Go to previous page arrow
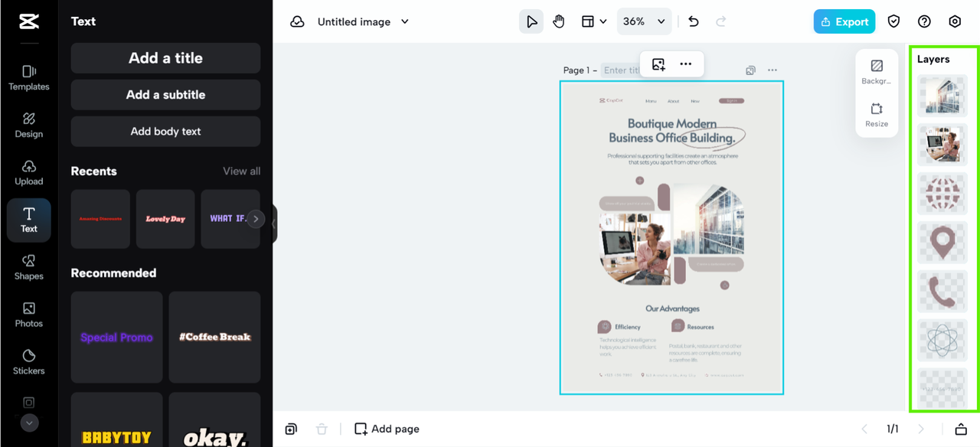 coord(864,429)
